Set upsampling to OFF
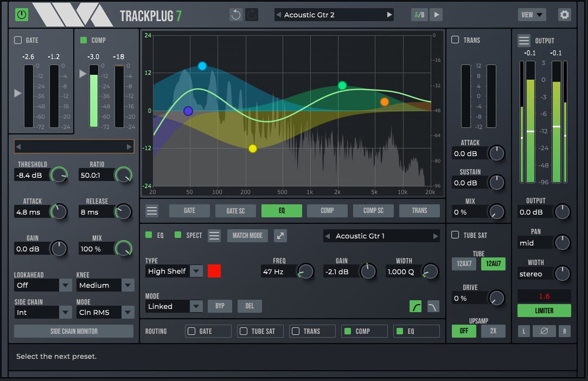 (x=464, y=331)
